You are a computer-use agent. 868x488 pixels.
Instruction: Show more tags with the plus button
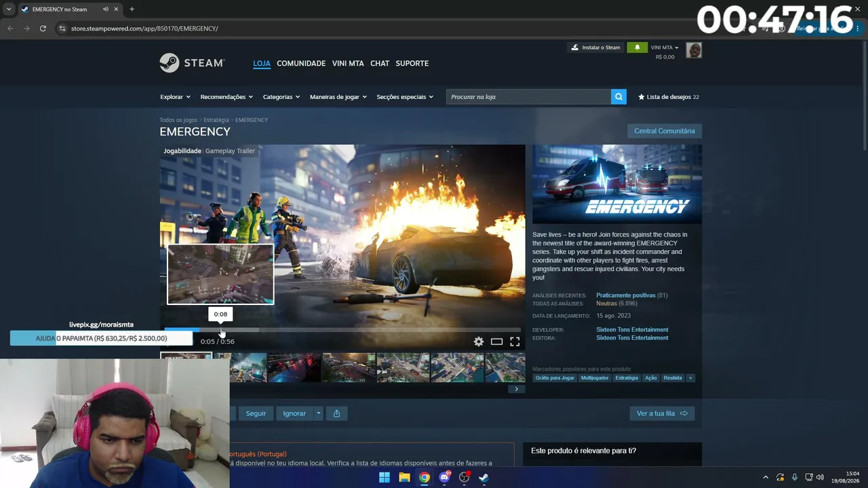point(690,378)
